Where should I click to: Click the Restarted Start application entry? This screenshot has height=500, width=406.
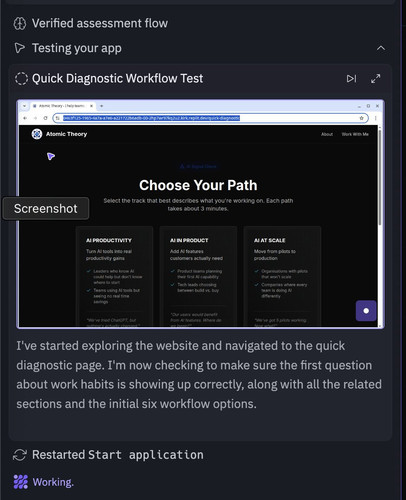(x=118, y=455)
